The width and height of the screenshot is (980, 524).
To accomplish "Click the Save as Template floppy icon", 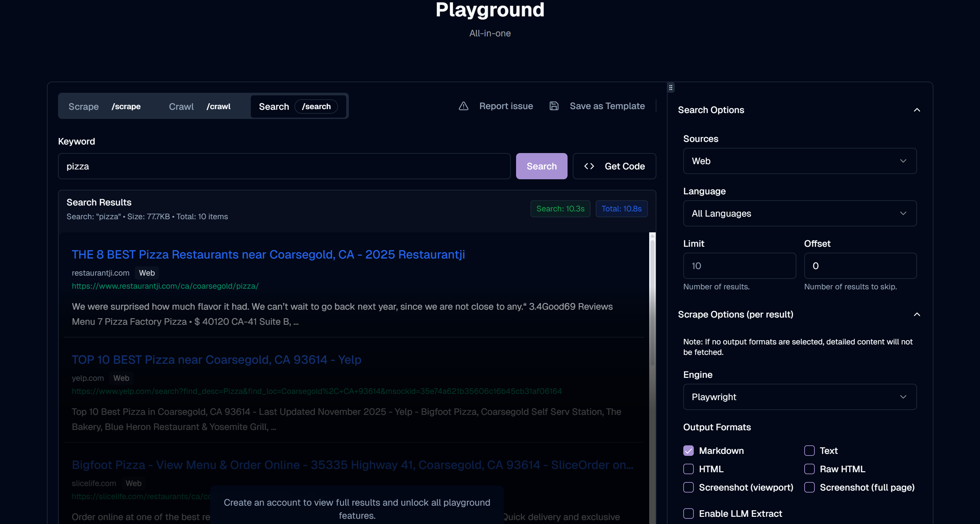I will (554, 106).
